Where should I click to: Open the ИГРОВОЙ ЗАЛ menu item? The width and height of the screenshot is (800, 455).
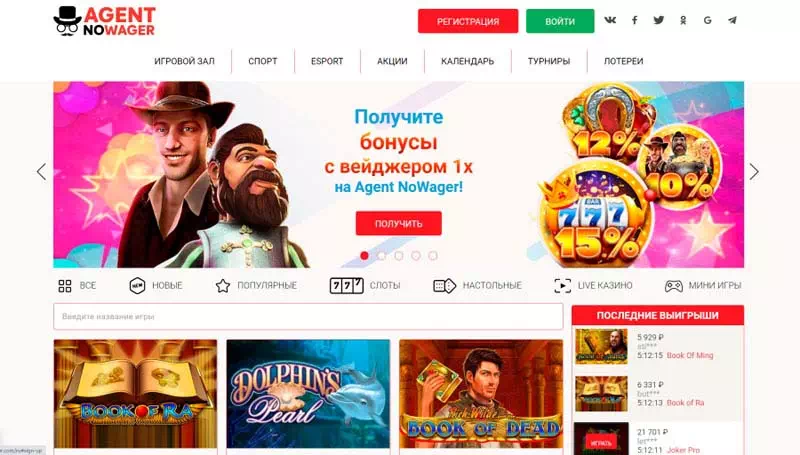tap(184, 61)
